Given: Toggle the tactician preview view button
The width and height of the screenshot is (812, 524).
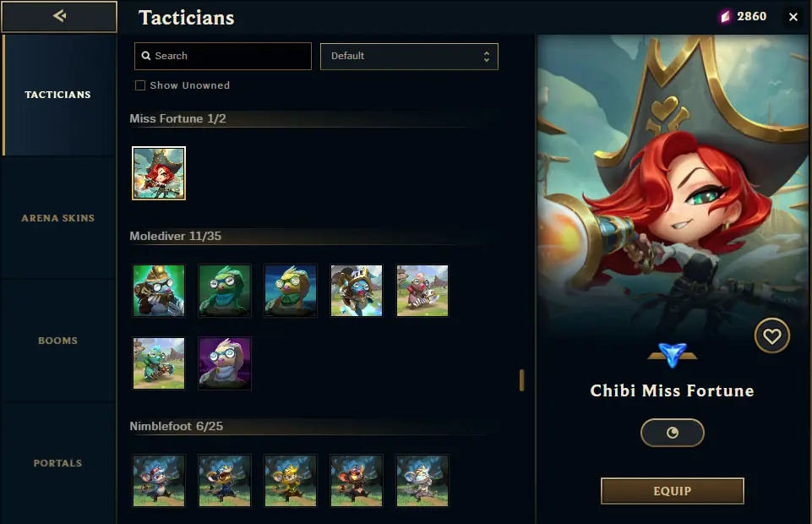Looking at the screenshot, I should [x=673, y=433].
